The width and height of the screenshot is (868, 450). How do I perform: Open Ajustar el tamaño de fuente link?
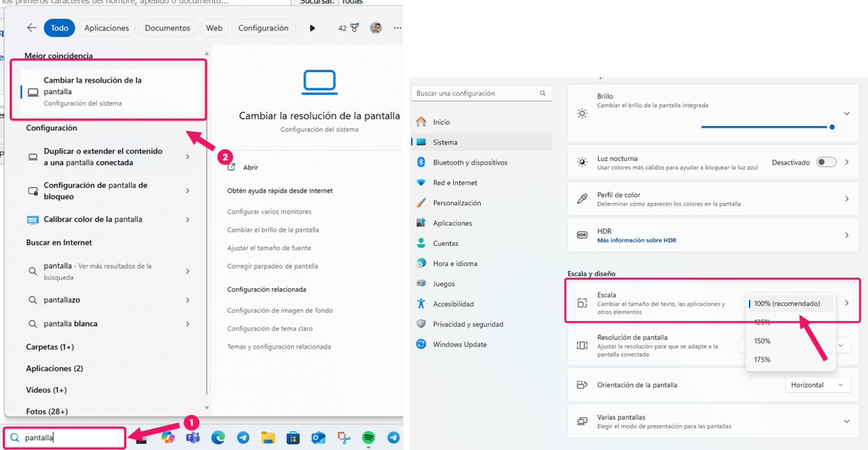click(x=269, y=248)
